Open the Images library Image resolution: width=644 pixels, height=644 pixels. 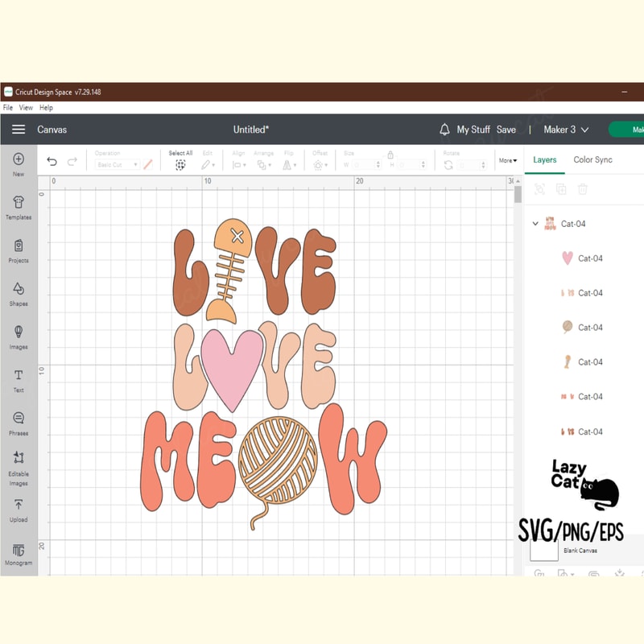coord(19,332)
